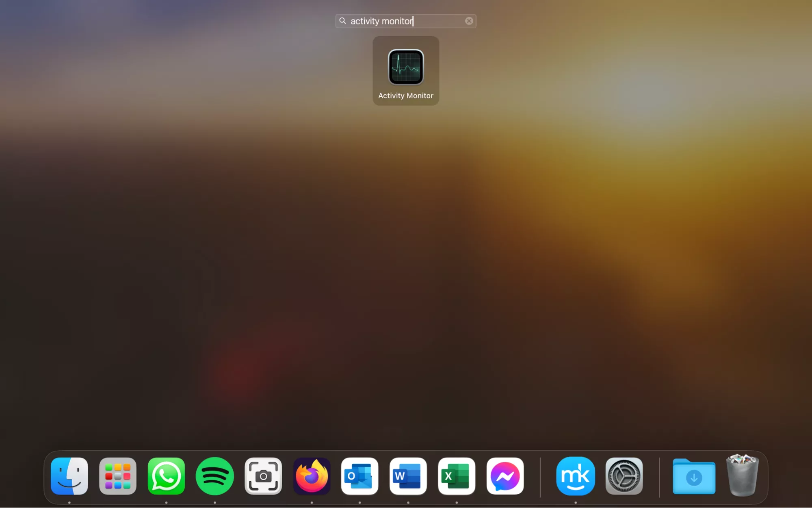Viewport: 812px width, 508px height.
Task: Expand the Downloads folder stack
Action: tap(694, 477)
